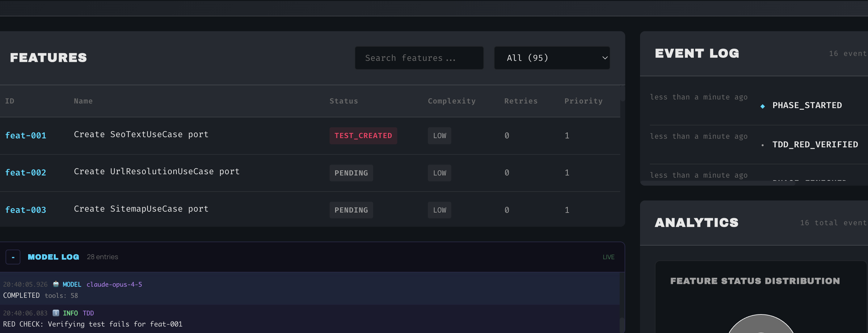This screenshot has height=333, width=868.
Task: Open feat-002 feature details
Action: [26, 173]
